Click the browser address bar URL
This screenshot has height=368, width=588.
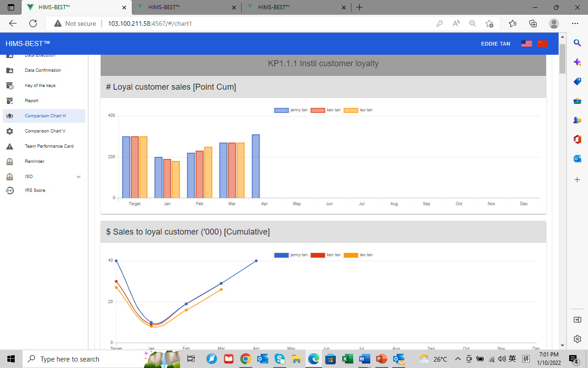150,23
